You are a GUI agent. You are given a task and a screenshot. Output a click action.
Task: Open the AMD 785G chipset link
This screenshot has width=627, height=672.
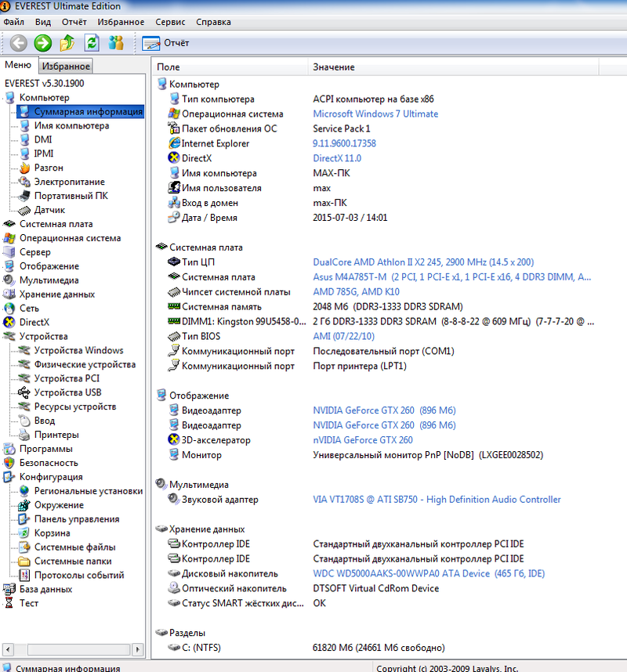tap(357, 292)
